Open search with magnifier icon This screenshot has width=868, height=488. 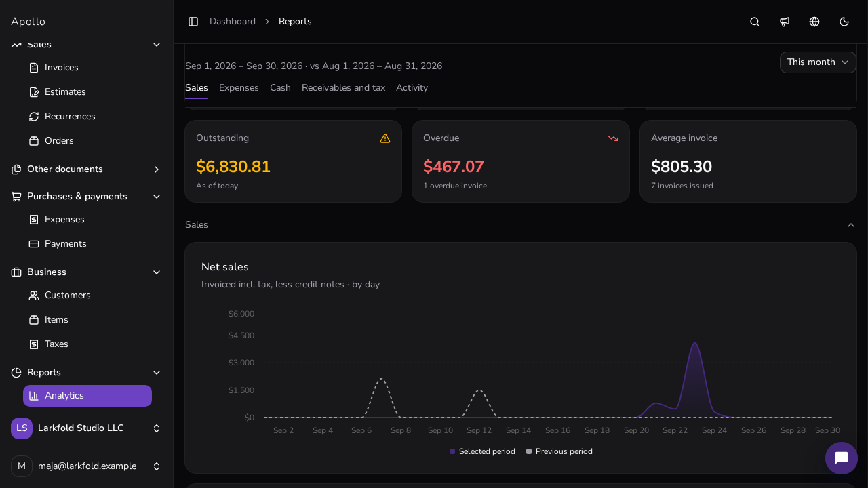[x=755, y=22]
